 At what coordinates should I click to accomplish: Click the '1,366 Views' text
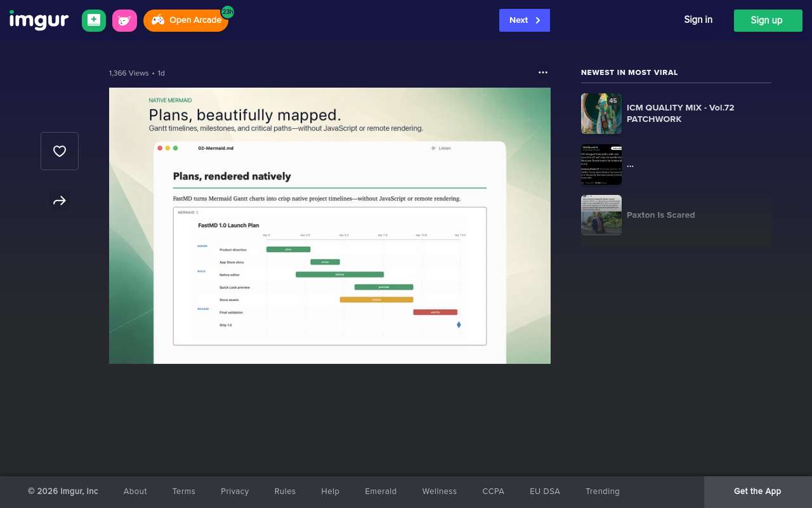tap(129, 73)
